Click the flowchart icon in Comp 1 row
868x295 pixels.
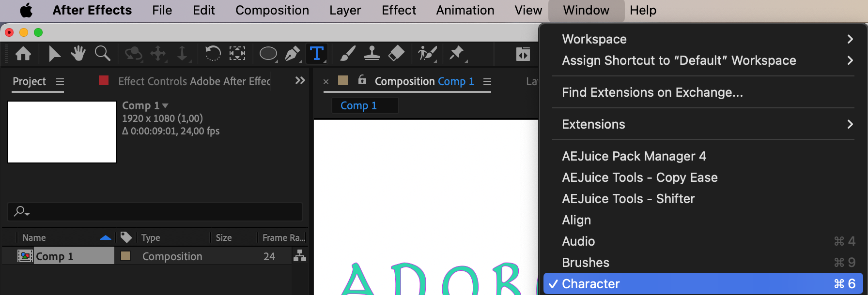[x=300, y=256]
